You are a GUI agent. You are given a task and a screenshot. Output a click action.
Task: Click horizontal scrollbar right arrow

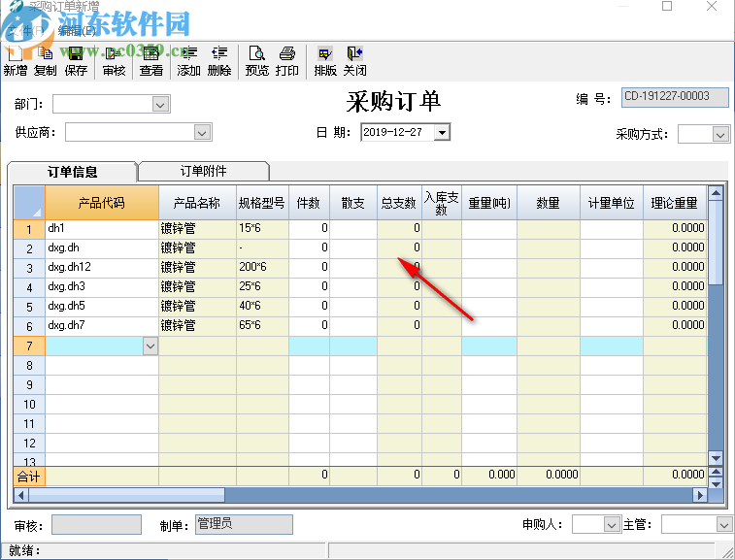click(700, 495)
